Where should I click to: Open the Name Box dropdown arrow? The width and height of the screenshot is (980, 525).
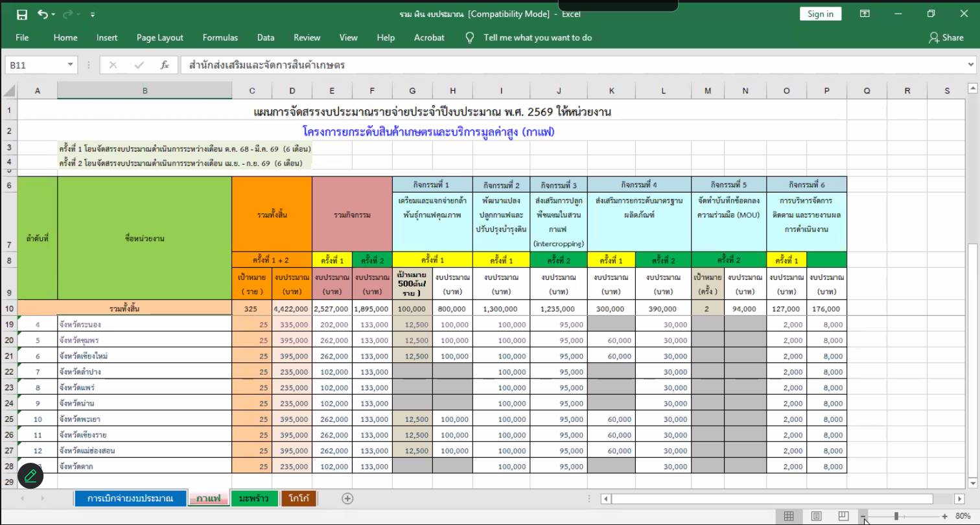coord(71,65)
